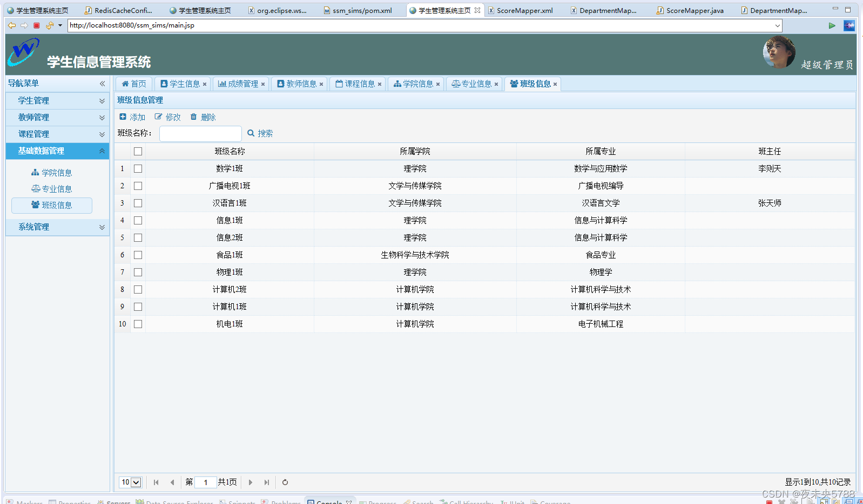Click the search magnifier icon
Image resolution: width=863 pixels, height=504 pixels.
tap(251, 133)
